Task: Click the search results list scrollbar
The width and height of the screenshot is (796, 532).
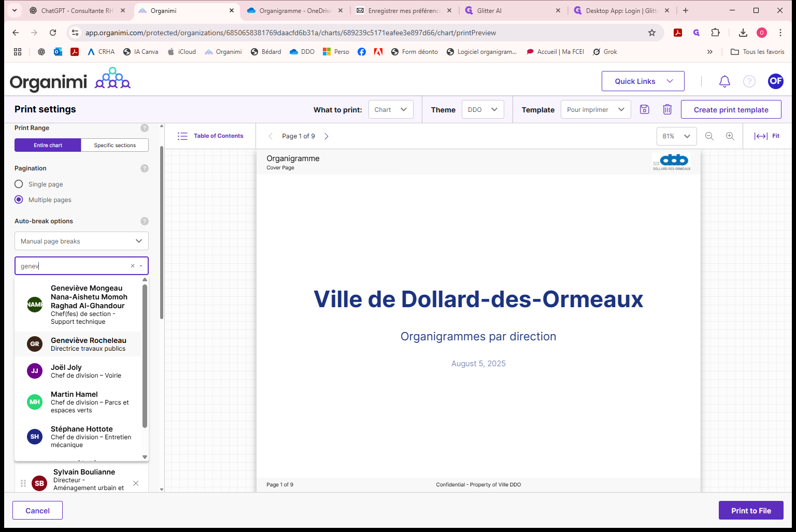Action: click(145, 355)
